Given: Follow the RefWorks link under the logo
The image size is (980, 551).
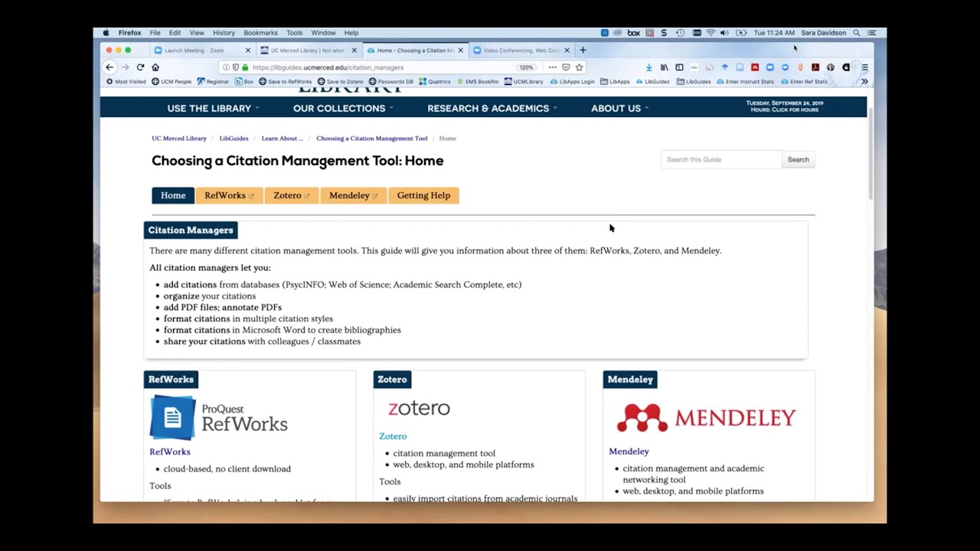Looking at the screenshot, I should coord(170,452).
